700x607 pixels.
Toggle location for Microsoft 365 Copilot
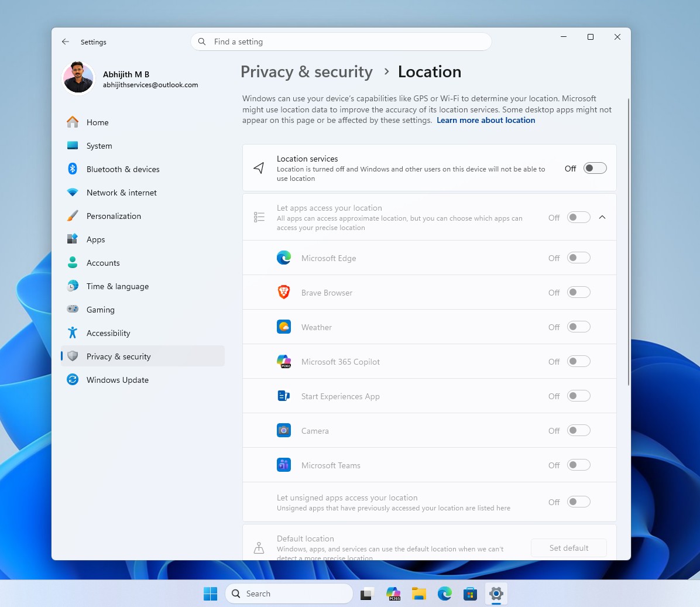pos(579,361)
